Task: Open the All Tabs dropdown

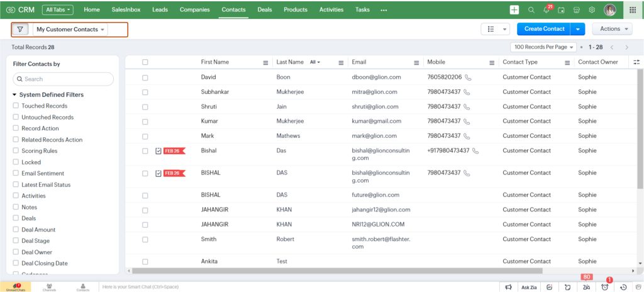Action: tap(57, 10)
